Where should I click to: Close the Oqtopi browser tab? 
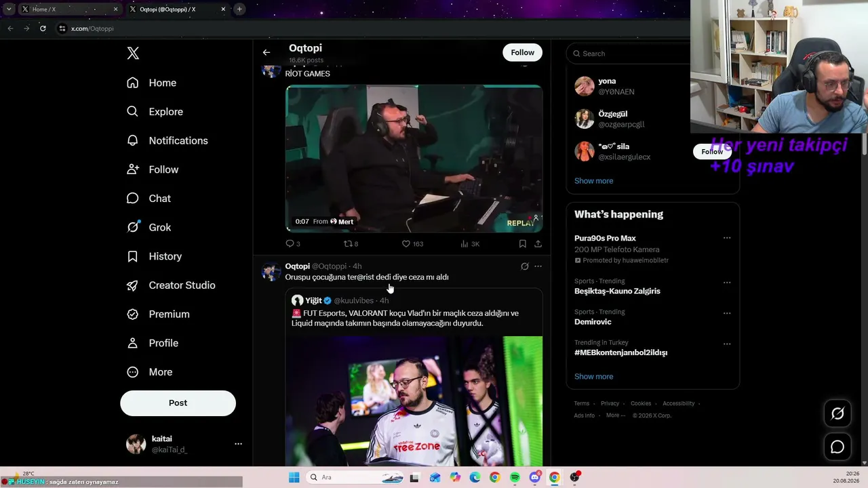point(223,9)
